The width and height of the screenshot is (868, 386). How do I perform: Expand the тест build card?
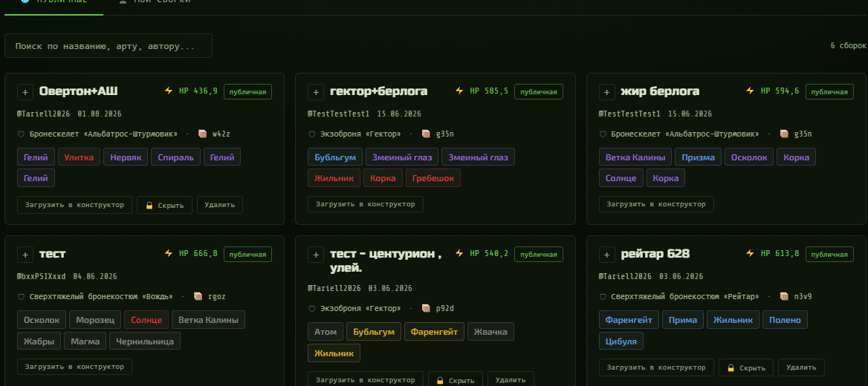[x=25, y=255]
